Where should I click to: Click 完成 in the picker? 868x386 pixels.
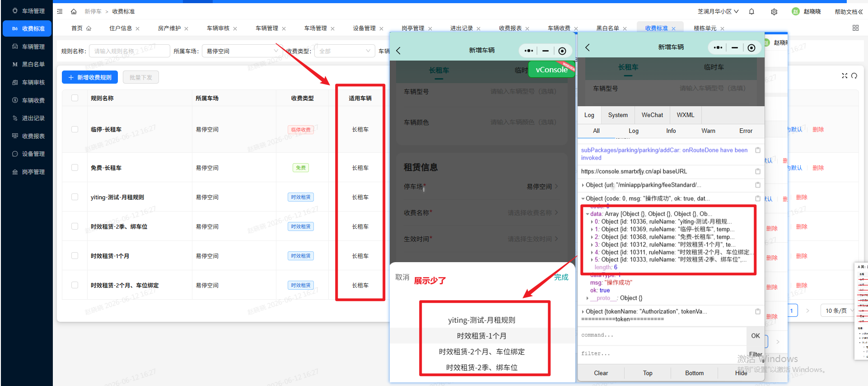tap(561, 277)
